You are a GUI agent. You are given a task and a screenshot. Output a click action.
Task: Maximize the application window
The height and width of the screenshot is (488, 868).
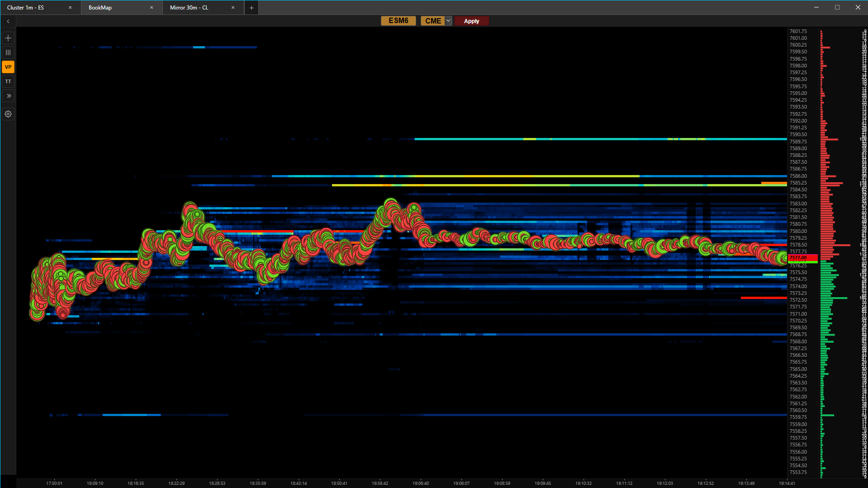(x=837, y=7)
